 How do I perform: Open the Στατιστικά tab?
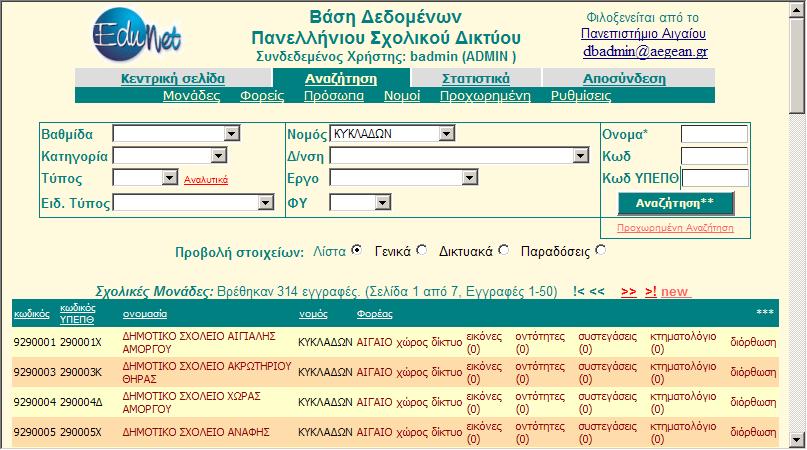[x=476, y=78]
